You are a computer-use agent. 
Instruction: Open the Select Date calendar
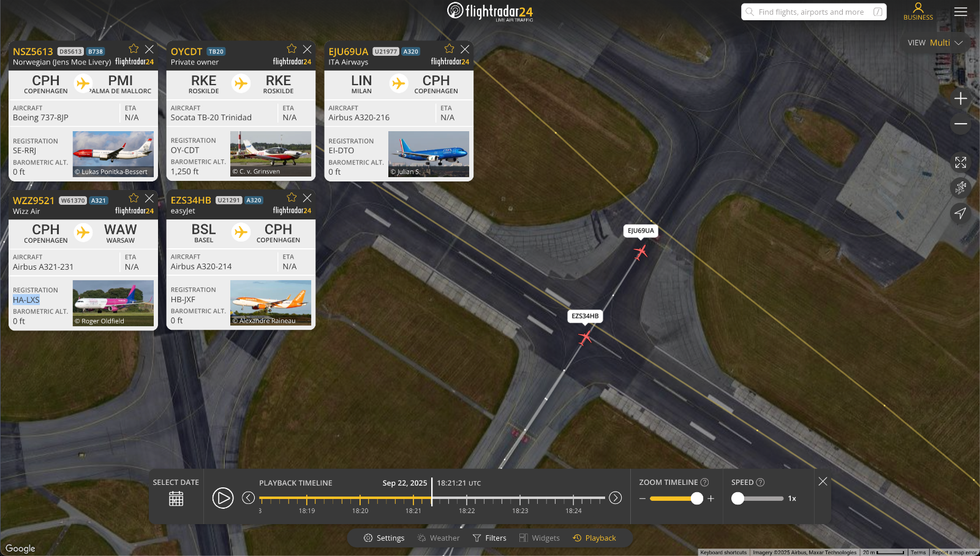click(176, 498)
